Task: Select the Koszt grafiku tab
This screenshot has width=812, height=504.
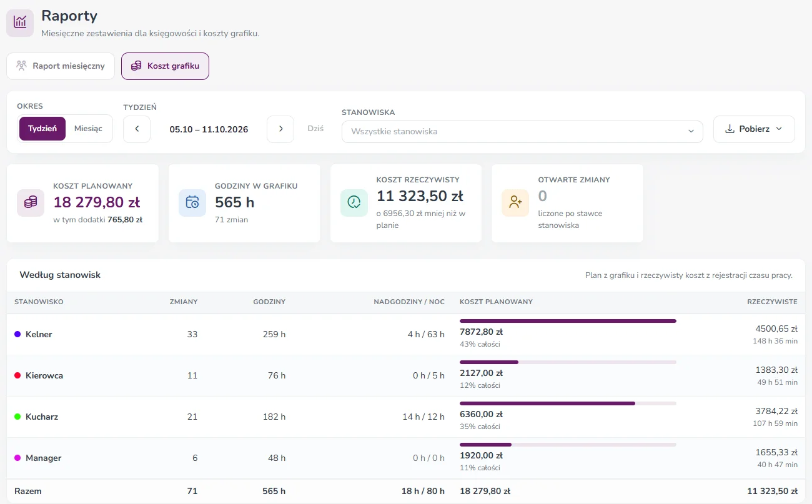Action: [x=165, y=66]
